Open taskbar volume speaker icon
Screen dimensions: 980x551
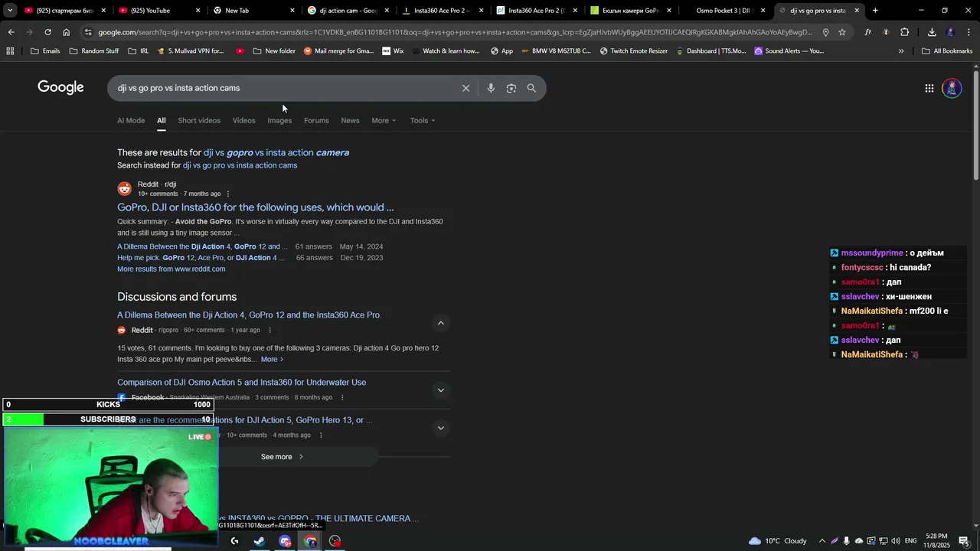coord(894,541)
